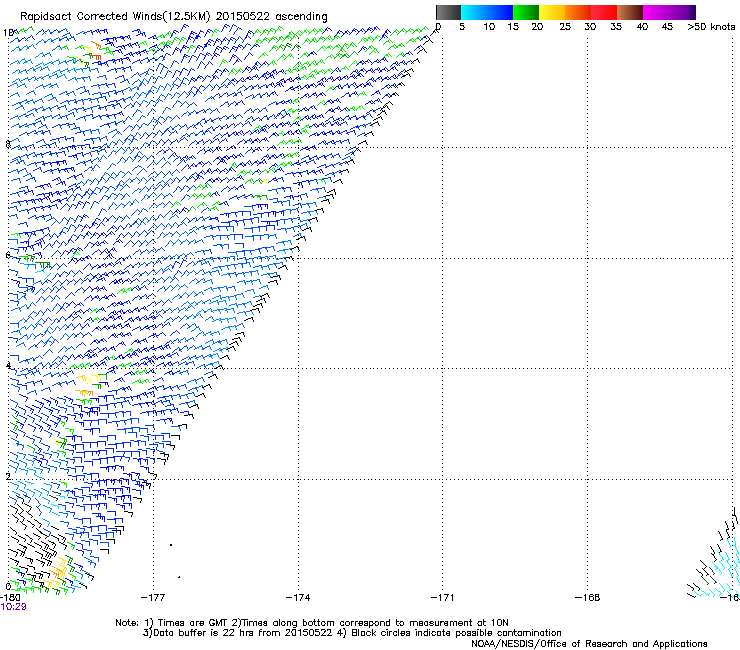Click the '-168' longitude axis label
Image resolution: width=740 pixels, height=650 pixels.
coord(587,598)
